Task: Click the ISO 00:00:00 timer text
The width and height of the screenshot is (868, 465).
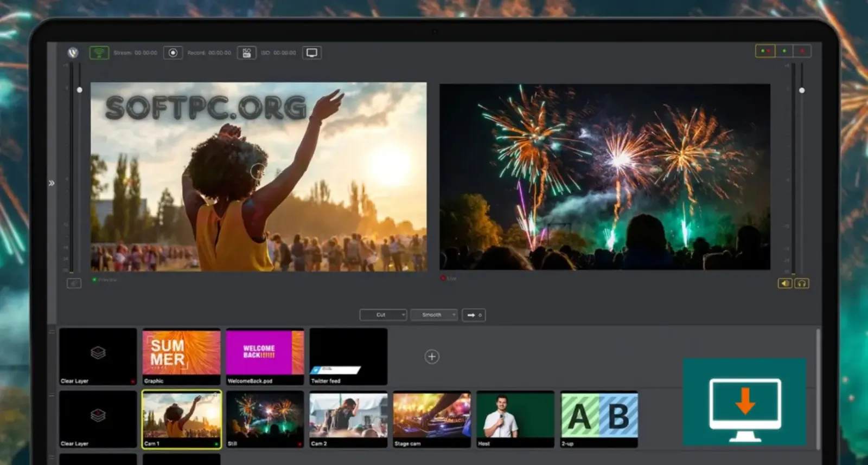Action: 279,53
